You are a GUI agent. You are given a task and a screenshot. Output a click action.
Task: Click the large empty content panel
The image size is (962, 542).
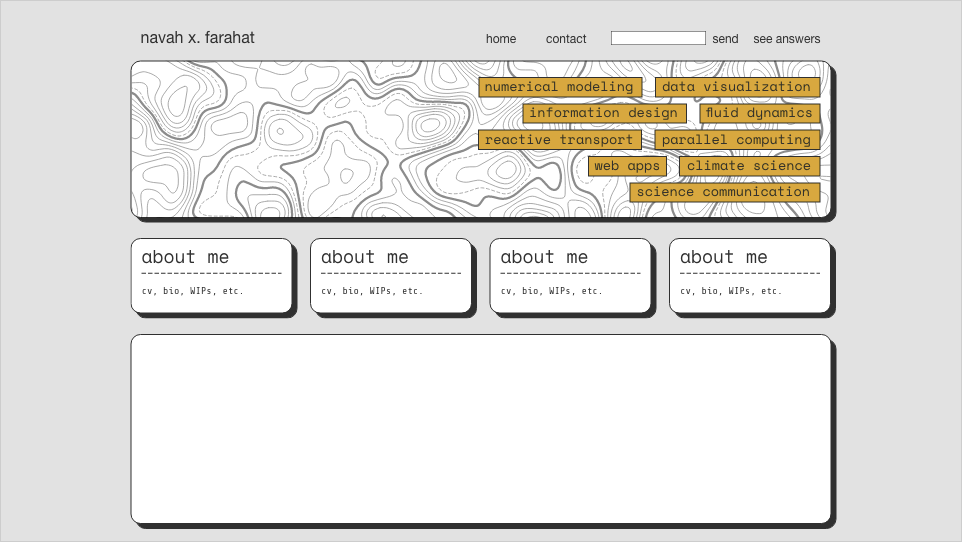point(480,428)
